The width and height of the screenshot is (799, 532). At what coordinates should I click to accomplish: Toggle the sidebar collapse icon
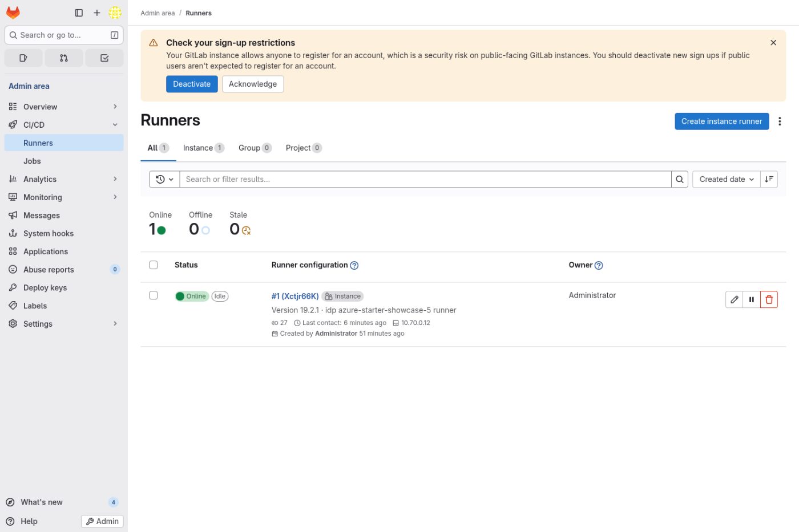click(79, 13)
